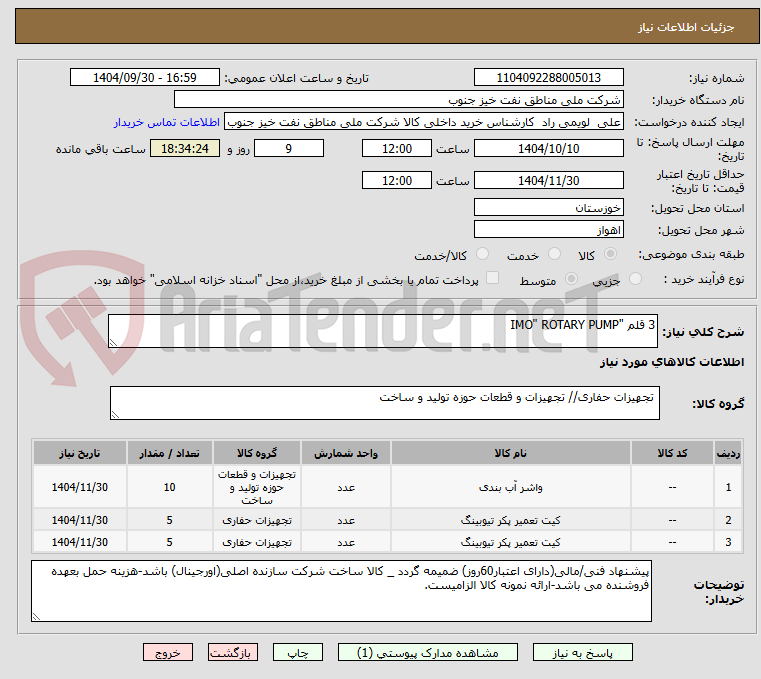Screen dimensions: 761x679
Task: Click the واشر آب بندی item name
Action: point(511,487)
